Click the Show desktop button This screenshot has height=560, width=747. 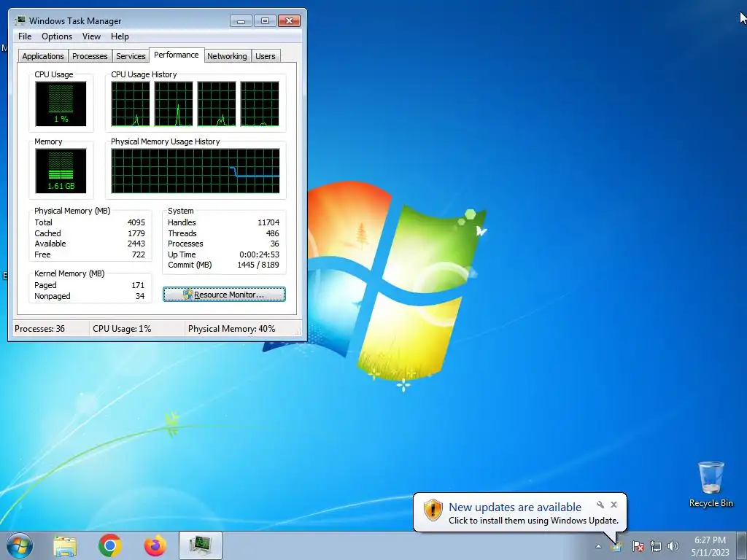pos(742,545)
